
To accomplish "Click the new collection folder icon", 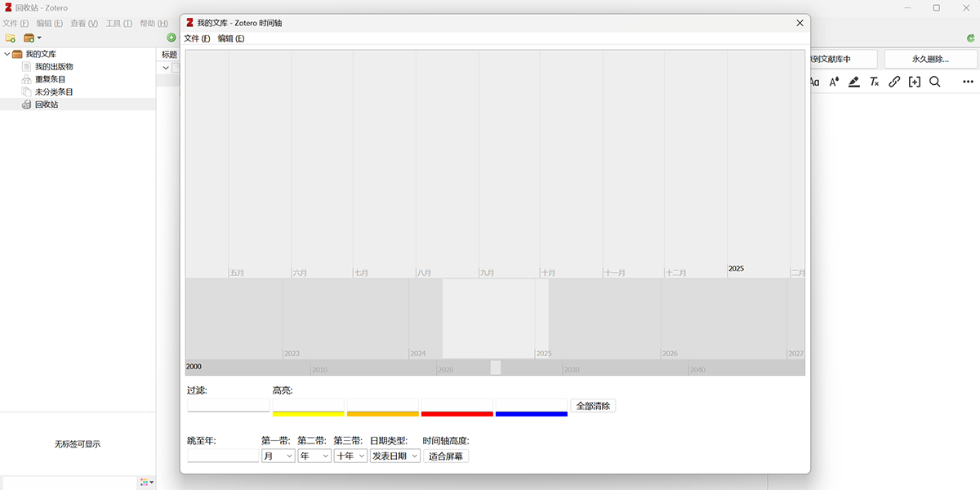I will [x=10, y=38].
